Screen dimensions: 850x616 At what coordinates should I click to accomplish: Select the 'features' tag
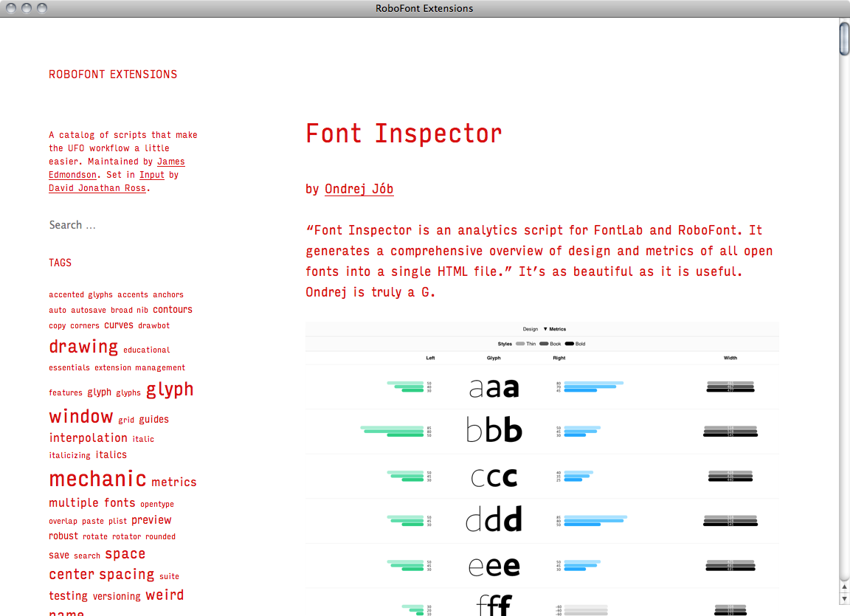point(66,392)
